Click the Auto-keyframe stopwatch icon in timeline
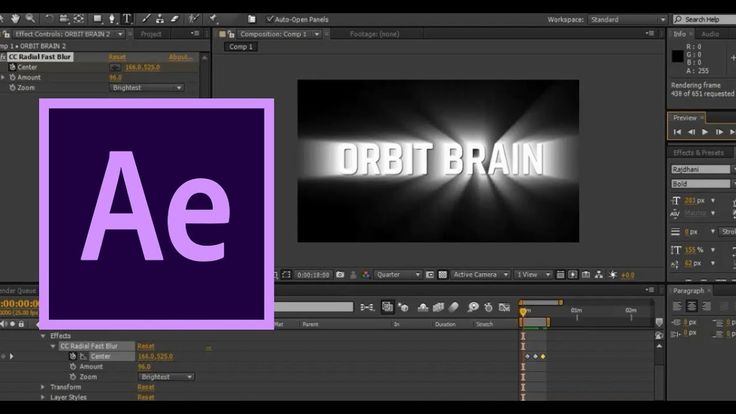The height and width of the screenshot is (414, 736). [x=489, y=307]
